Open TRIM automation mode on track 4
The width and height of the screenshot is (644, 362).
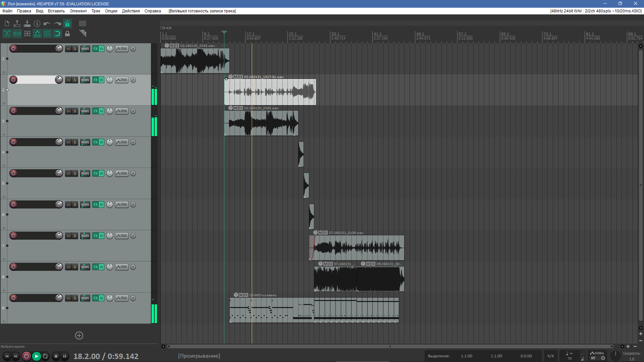click(122, 142)
